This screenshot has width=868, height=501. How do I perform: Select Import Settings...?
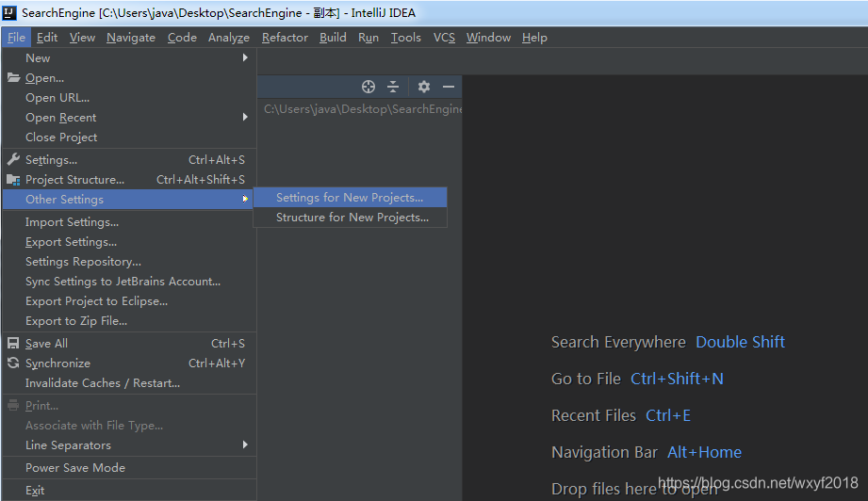tap(129, 222)
